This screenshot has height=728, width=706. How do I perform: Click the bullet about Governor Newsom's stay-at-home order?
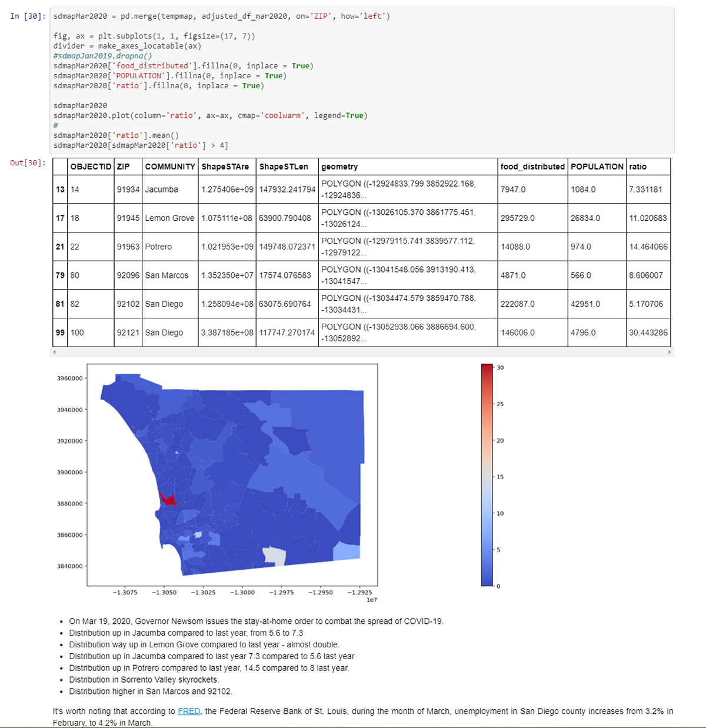tap(257, 621)
